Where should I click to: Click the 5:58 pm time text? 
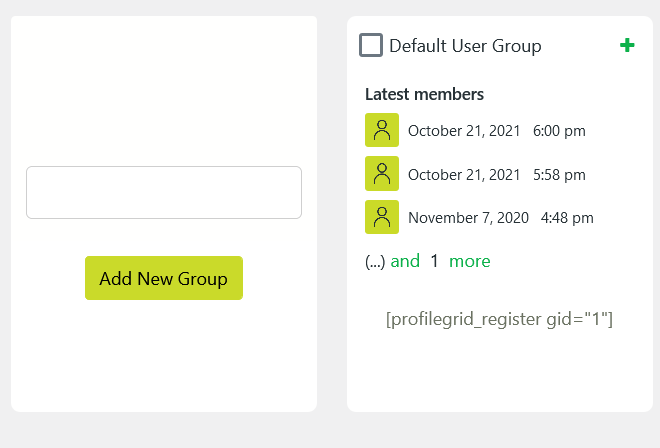(x=559, y=175)
